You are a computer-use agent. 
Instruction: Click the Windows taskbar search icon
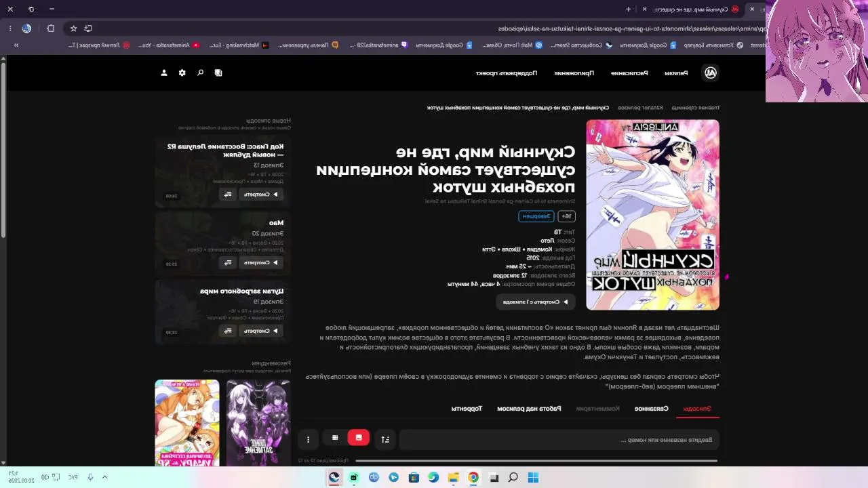(x=513, y=477)
